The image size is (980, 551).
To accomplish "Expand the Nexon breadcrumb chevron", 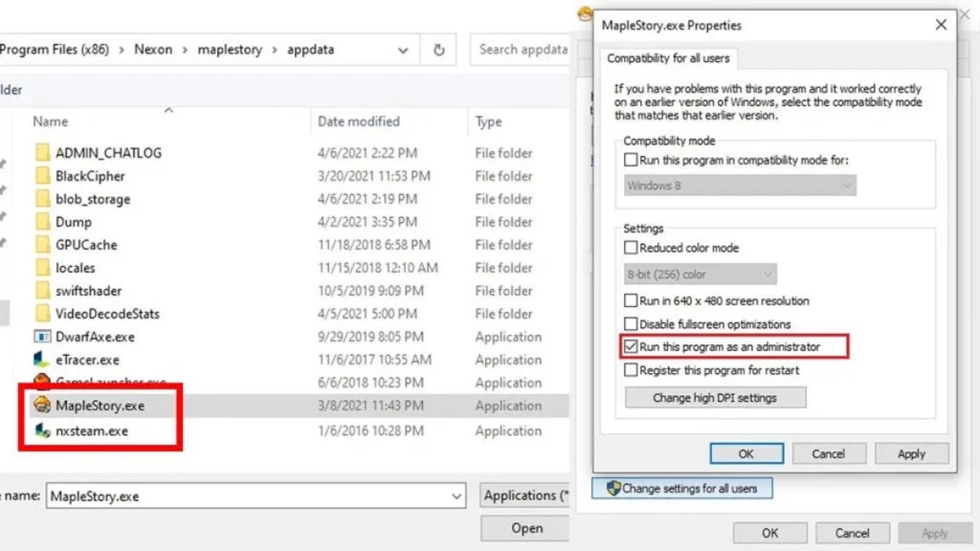I will (x=185, y=50).
